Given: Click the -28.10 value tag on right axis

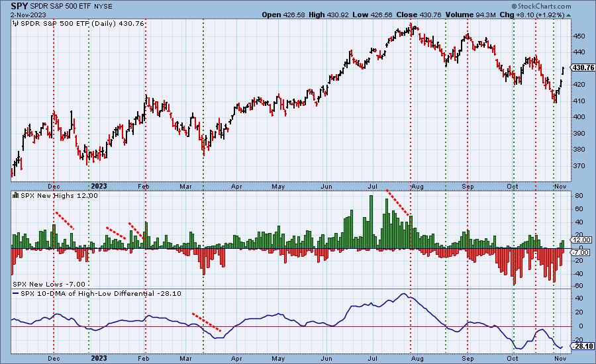Looking at the screenshot, I should pos(583,346).
